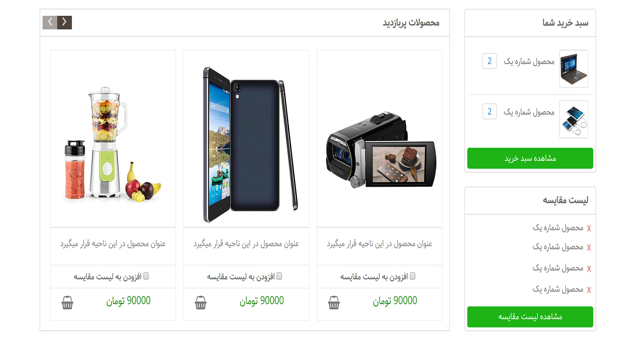This screenshot has width=644, height=362.
Task: Remove the fourth comparison list item with red X
Action: tap(589, 290)
